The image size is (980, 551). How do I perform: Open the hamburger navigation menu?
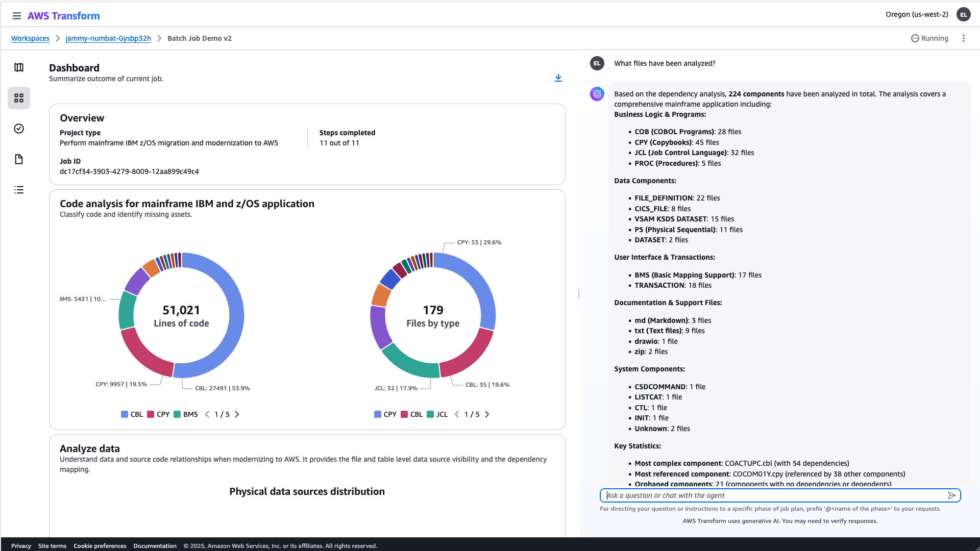click(x=17, y=16)
